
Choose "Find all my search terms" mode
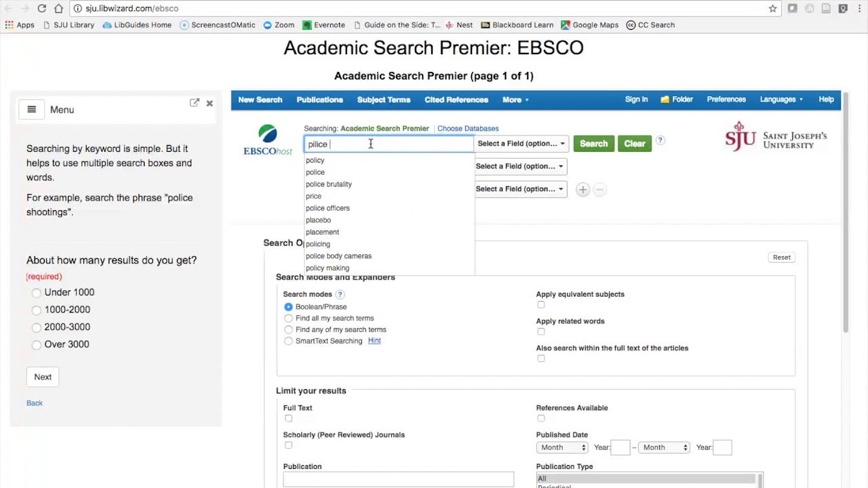point(288,318)
